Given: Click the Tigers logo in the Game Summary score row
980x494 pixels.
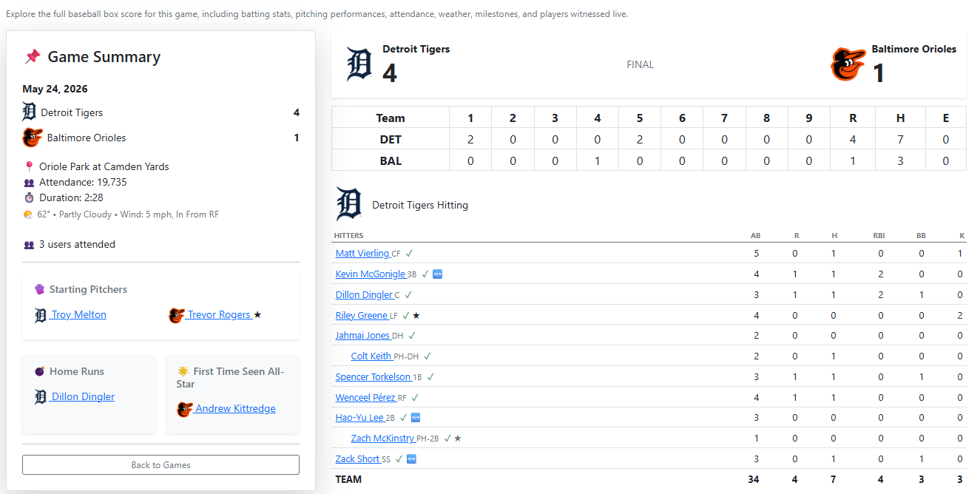Looking at the screenshot, I should pos(29,112).
